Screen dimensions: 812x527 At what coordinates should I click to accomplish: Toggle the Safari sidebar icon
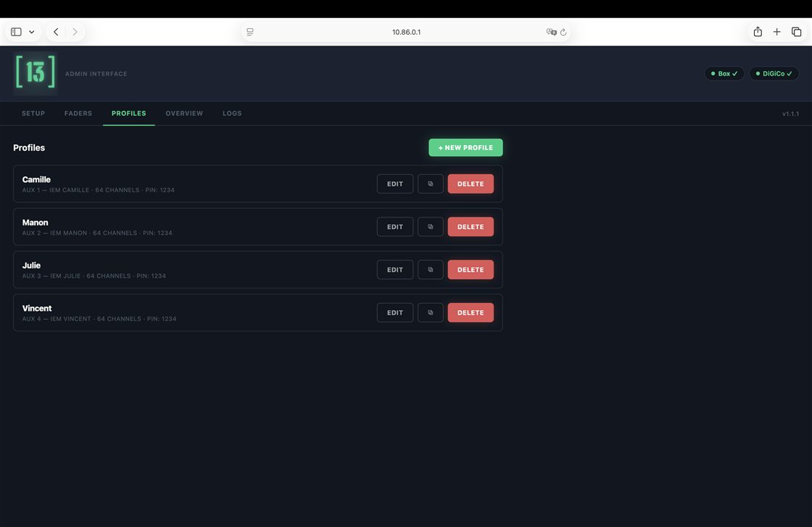coord(16,32)
